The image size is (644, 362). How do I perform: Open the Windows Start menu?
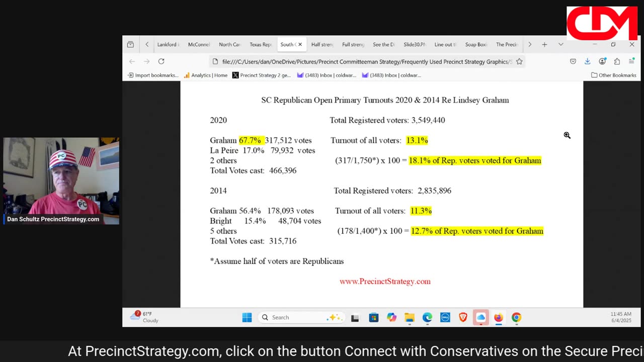point(247,317)
